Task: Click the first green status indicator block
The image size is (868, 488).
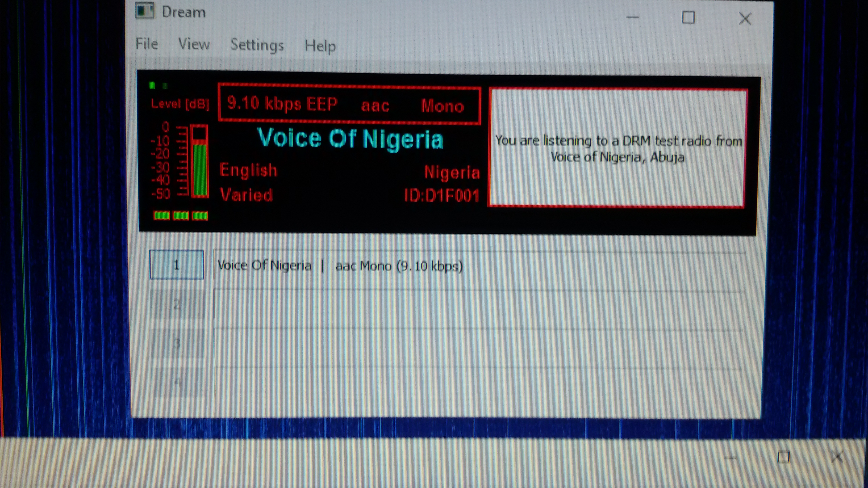Action: click(x=162, y=216)
